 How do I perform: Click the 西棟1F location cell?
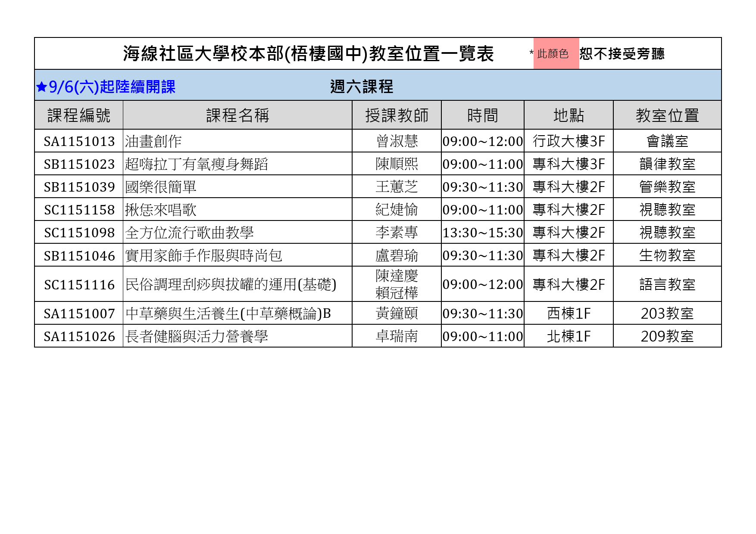(x=569, y=314)
